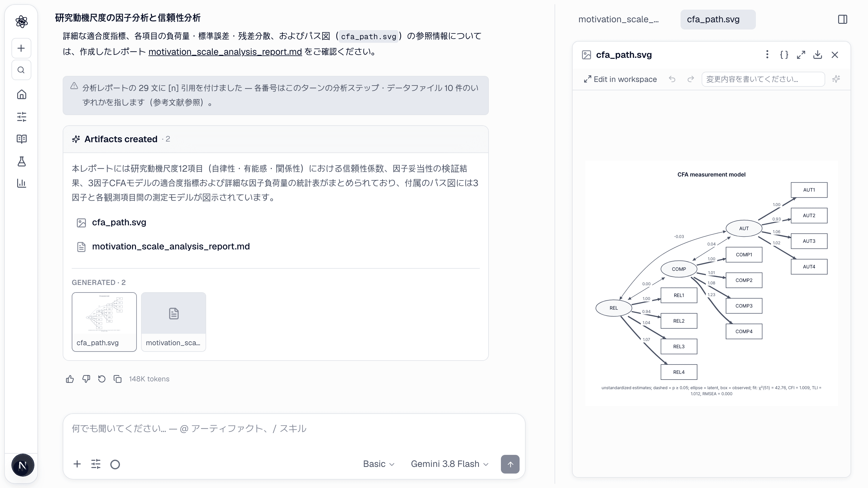Click the circle icon in composer
Viewport: 868px width, 488px height.
click(115, 465)
